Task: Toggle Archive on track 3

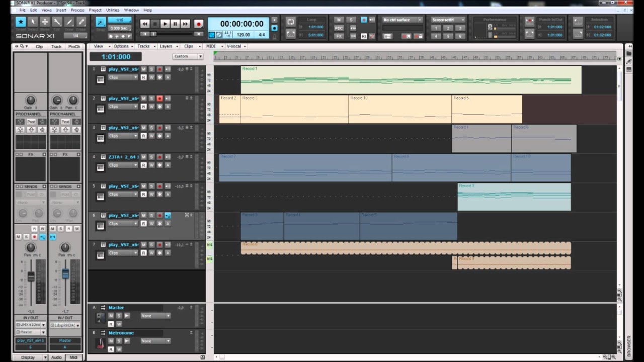Action: point(168,136)
